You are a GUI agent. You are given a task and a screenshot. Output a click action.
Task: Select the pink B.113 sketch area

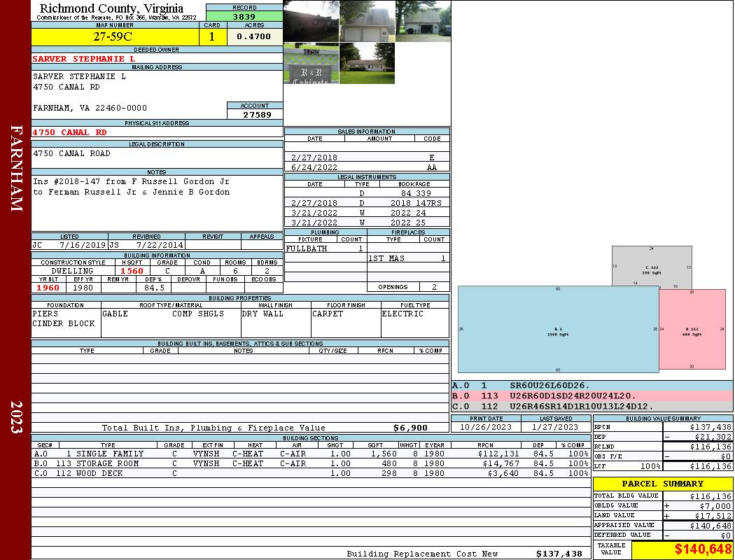[x=692, y=328]
